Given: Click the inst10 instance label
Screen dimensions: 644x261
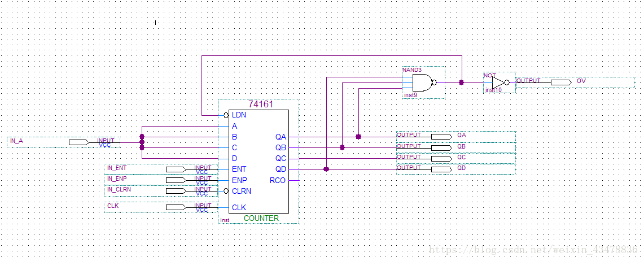Looking at the screenshot, I should (493, 90).
